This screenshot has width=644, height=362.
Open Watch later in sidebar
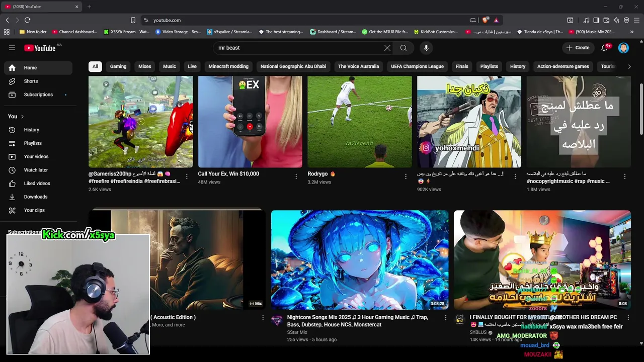[38, 170]
